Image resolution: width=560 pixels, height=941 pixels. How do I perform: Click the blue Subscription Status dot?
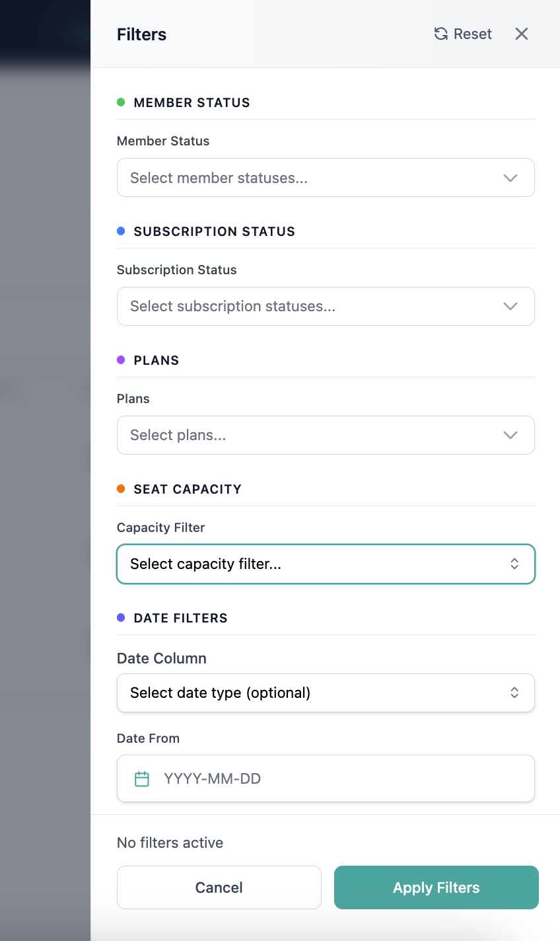click(x=121, y=231)
